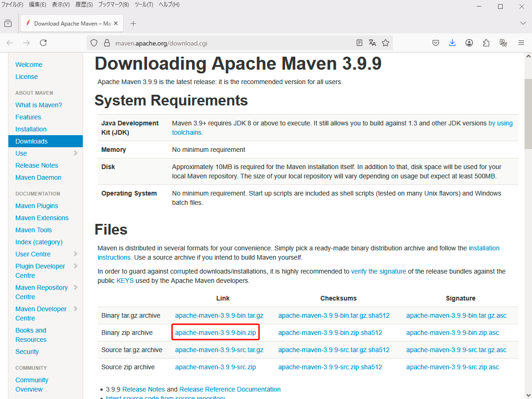Expand Plugin Developer Centre chevron
Screen dimensions: 532x399
pos(76,266)
